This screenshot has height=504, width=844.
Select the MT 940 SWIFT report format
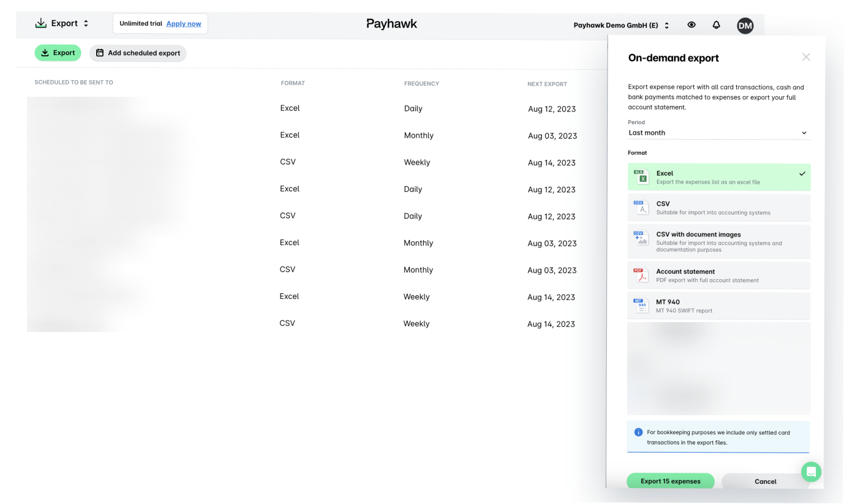pos(718,306)
